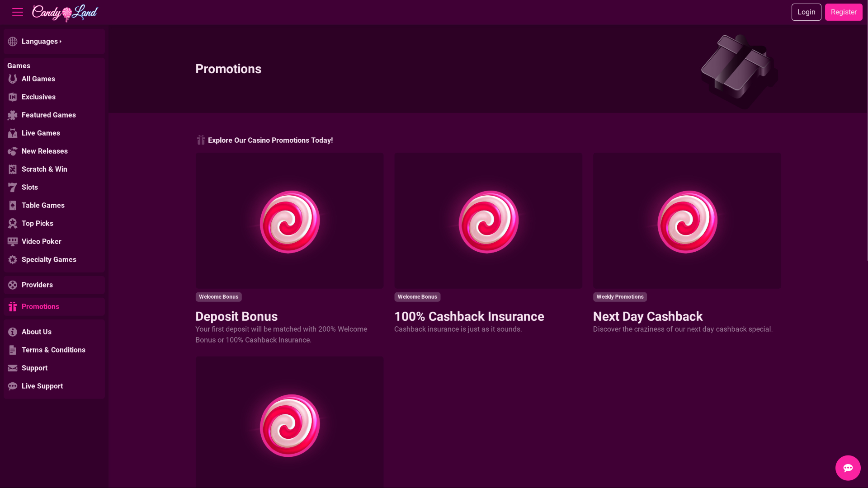Select the Promotions gift icon
The image size is (868, 488).
coord(12,306)
